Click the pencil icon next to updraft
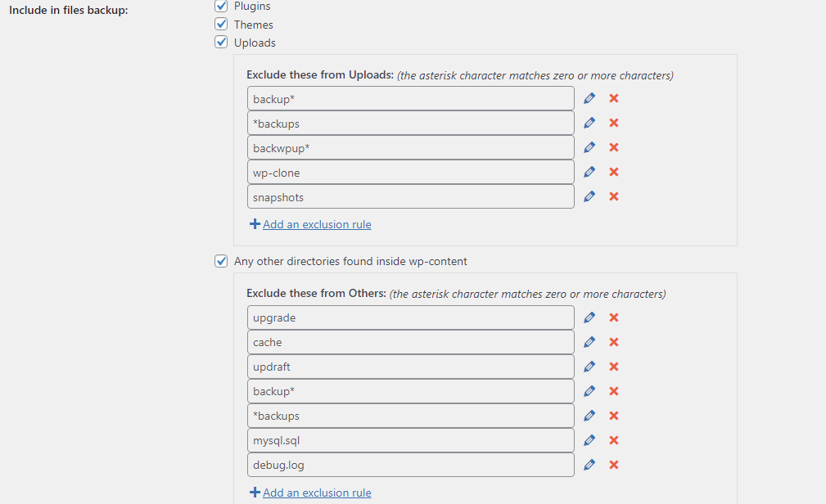 589,367
